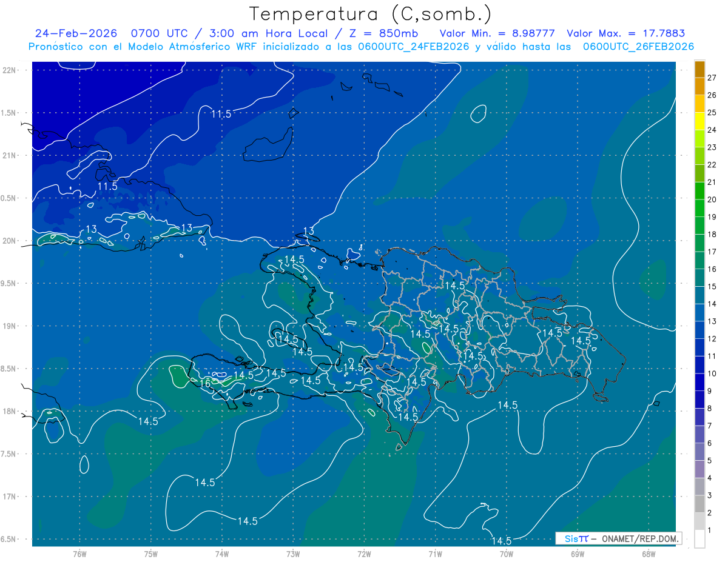Click the color bar label '27'
The width and height of the screenshot is (728, 562).
(x=712, y=78)
